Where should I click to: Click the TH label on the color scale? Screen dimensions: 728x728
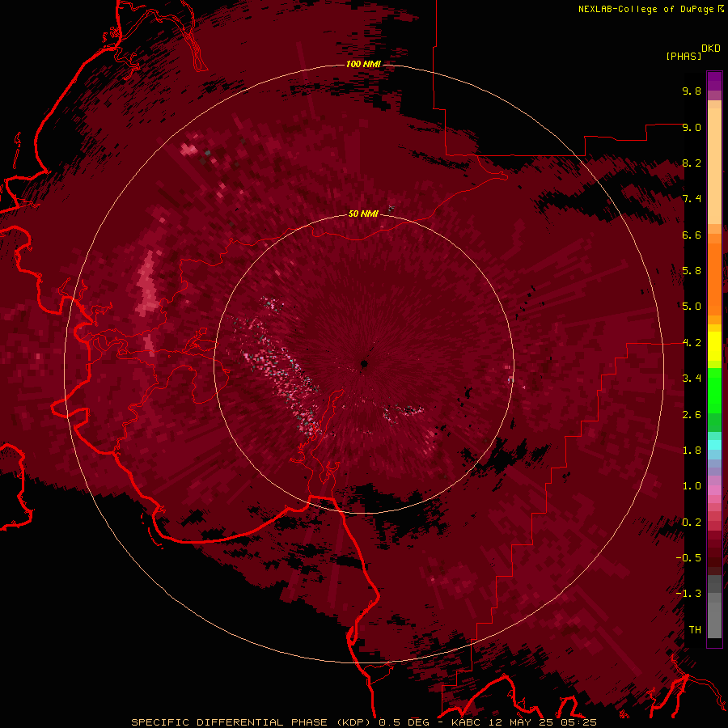[695, 630]
